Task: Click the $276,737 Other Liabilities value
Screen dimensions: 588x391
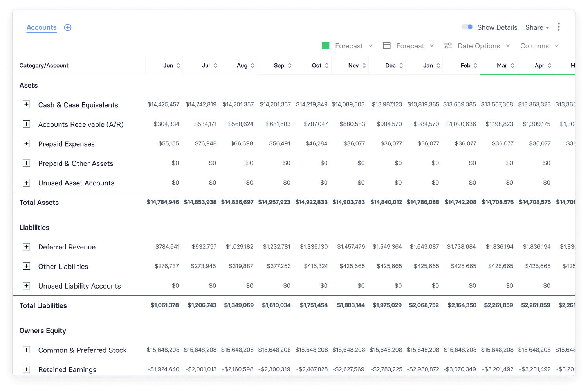Action: pos(167,266)
